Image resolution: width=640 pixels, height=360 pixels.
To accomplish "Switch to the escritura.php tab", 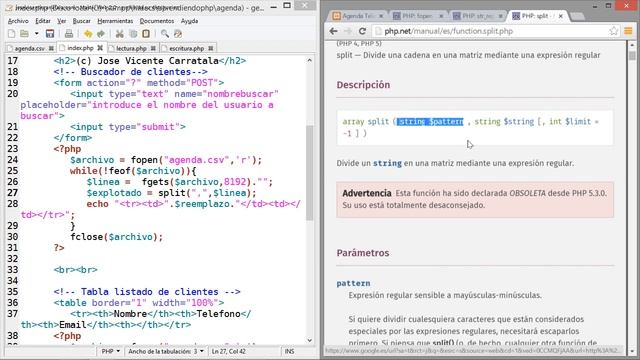I will coord(186,48).
